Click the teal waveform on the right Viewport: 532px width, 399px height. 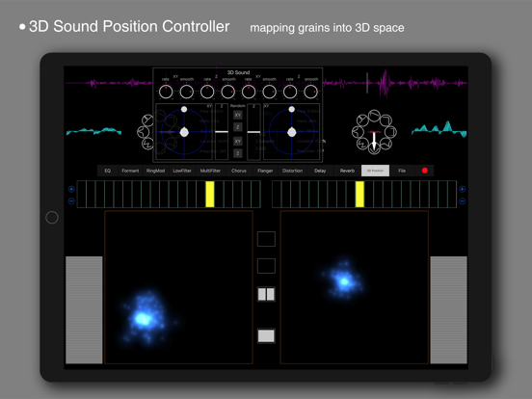439,129
